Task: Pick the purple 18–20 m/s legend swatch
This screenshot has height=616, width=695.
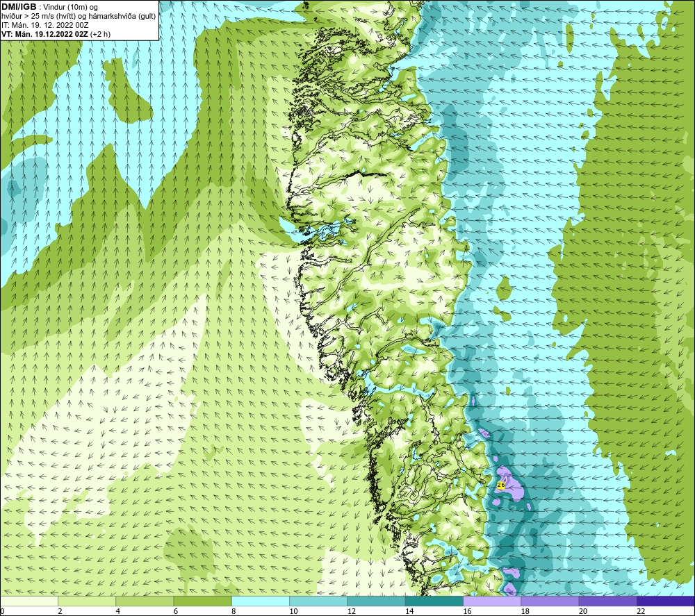Action: [x=550, y=601]
